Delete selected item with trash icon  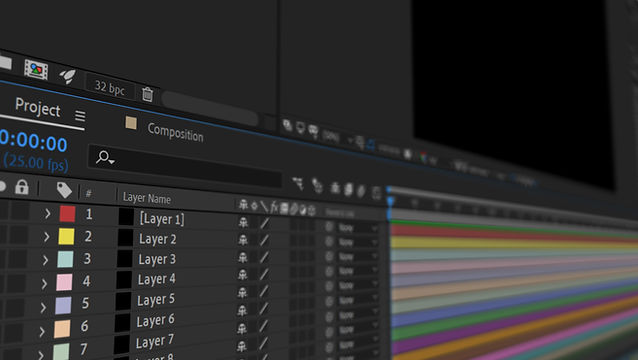point(147,94)
